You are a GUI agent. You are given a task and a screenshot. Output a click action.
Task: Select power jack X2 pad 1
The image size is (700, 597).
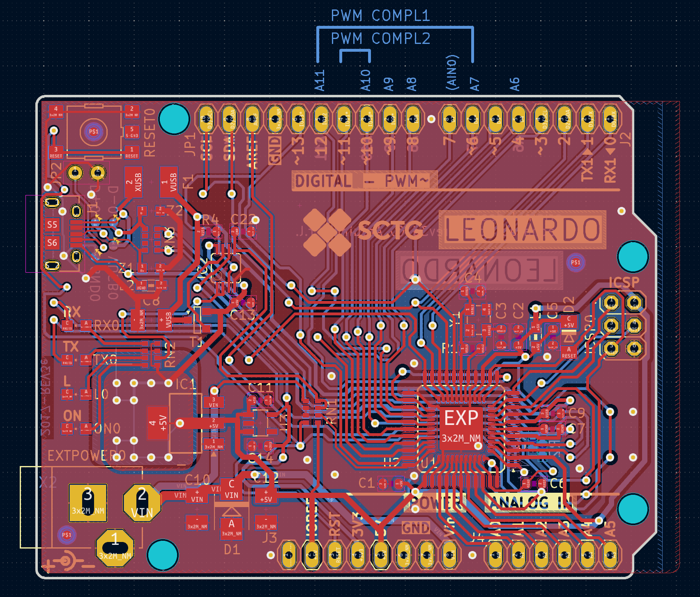click(x=115, y=549)
